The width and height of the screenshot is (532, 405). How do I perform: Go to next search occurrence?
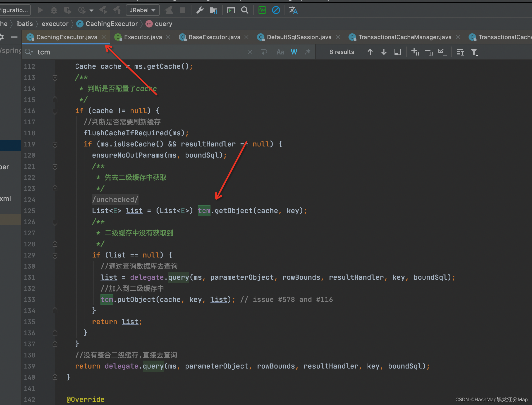[384, 52]
